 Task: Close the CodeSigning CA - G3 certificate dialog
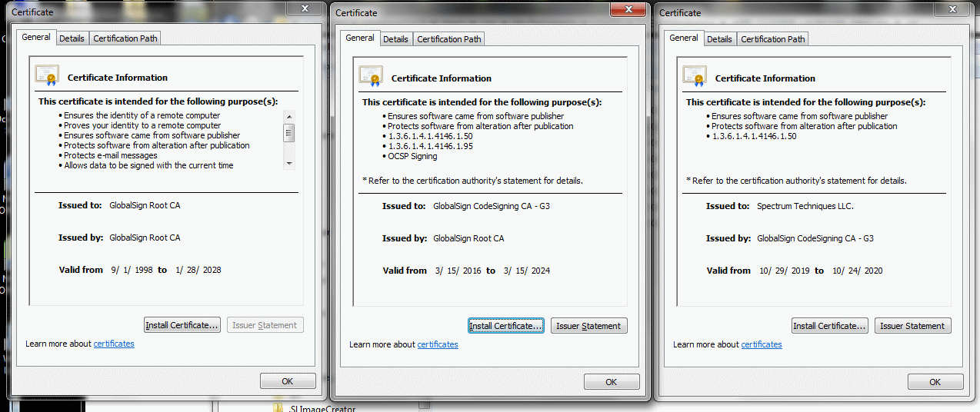pyautogui.click(x=628, y=9)
